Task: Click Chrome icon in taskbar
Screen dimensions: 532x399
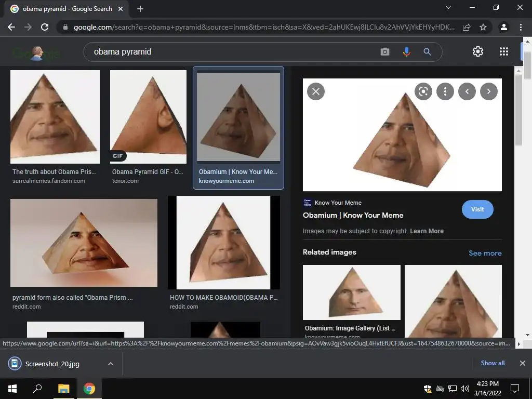Action: pyautogui.click(x=89, y=389)
